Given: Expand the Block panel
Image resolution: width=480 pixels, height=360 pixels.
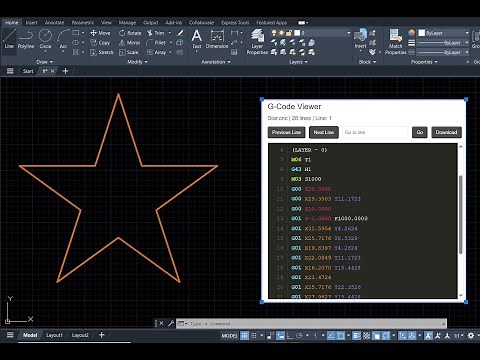Looking at the screenshot, I should (367, 62).
